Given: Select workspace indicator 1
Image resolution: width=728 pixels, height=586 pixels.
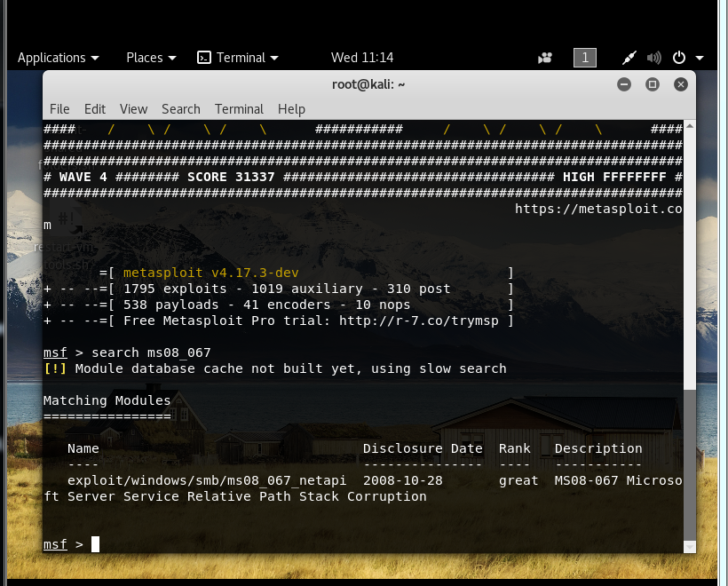Looking at the screenshot, I should (x=585, y=58).
